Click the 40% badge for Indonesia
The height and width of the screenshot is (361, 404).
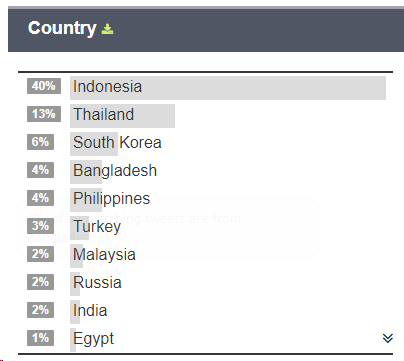coord(44,86)
